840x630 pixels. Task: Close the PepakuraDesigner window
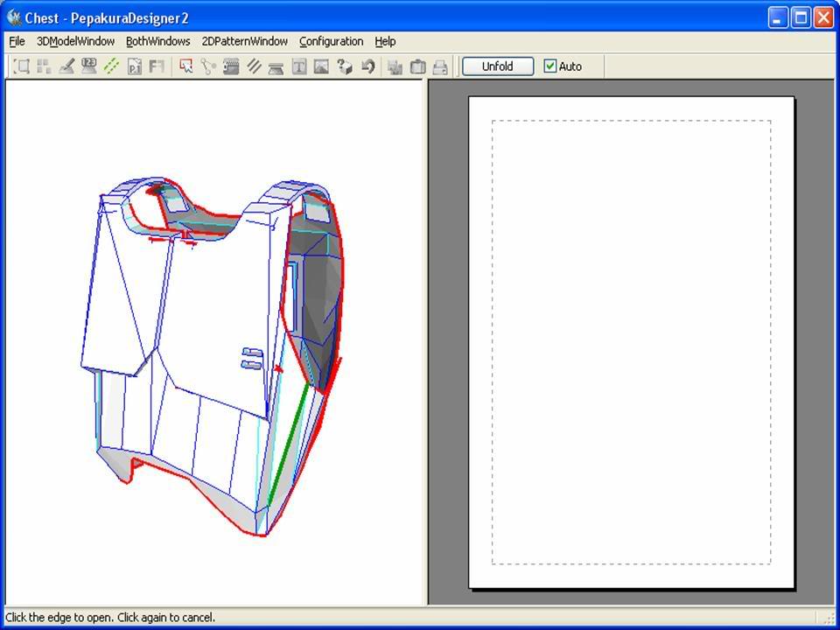[x=824, y=18]
